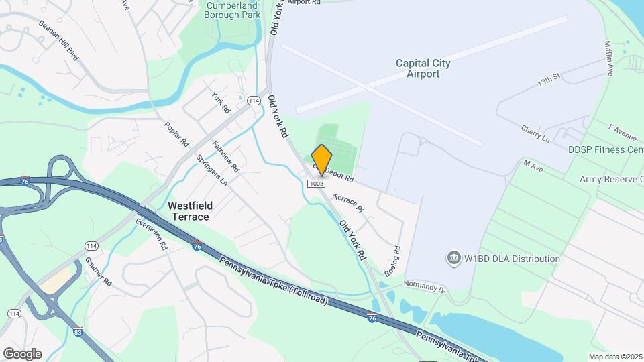The height and width of the screenshot is (362, 644).
Task: Click the DDSP Fitness Center label
Action: pyautogui.click(x=606, y=149)
